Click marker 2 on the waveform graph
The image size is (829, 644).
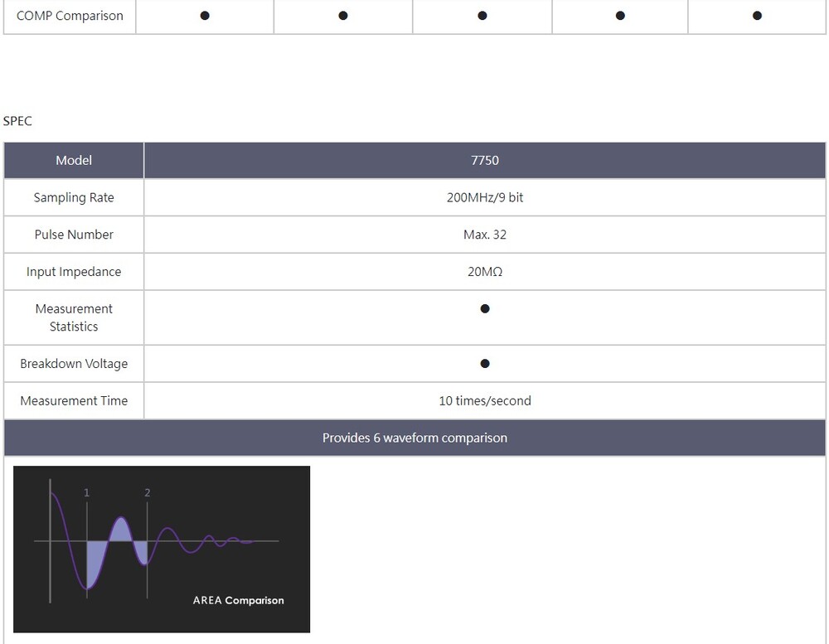(x=148, y=493)
